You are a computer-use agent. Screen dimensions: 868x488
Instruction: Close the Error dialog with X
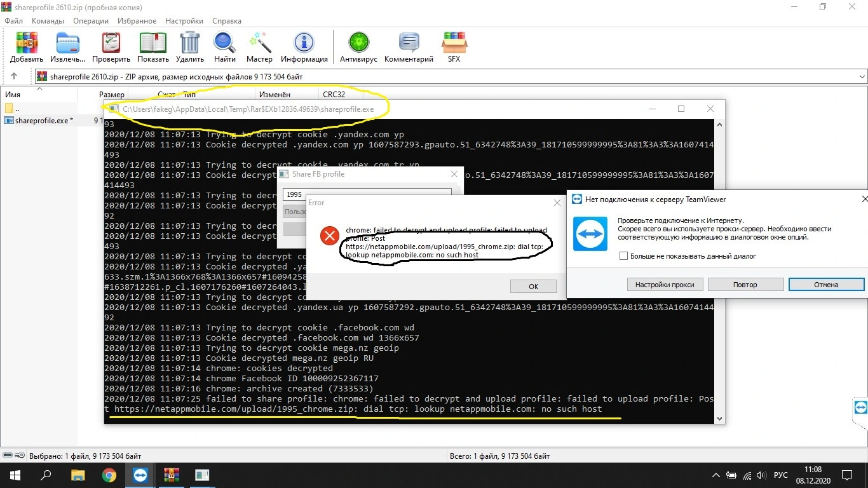[557, 203]
